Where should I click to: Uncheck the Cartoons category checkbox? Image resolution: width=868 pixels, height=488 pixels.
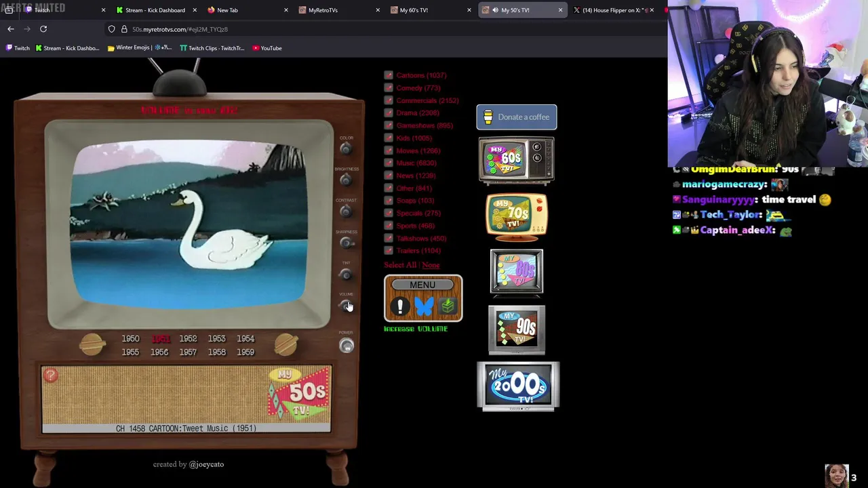(389, 75)
